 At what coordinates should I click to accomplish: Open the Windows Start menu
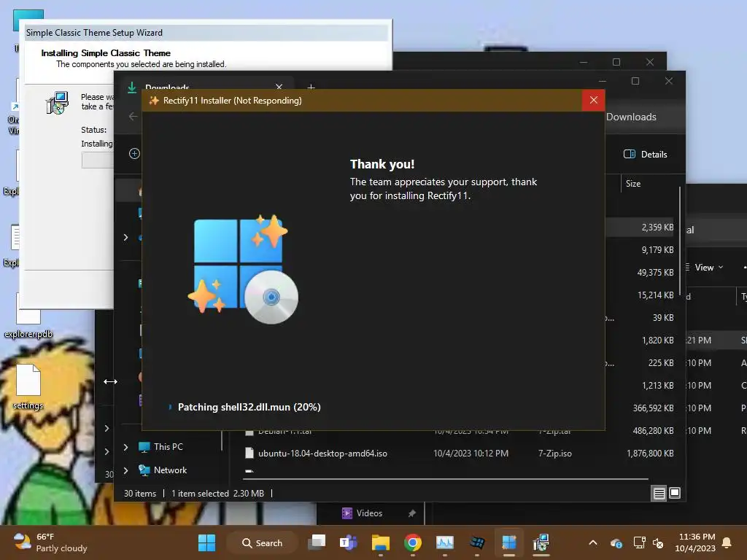(x=206, y=542)
